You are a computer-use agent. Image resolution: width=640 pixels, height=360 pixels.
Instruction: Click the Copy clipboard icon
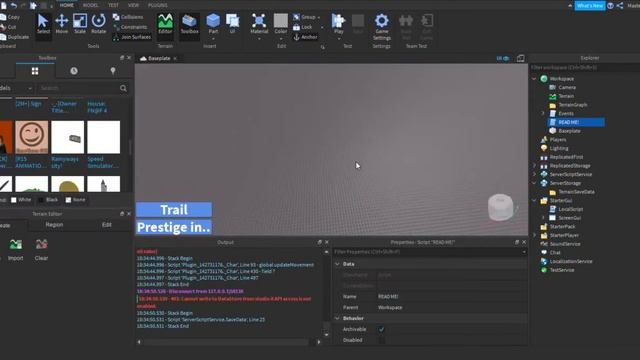3,17
